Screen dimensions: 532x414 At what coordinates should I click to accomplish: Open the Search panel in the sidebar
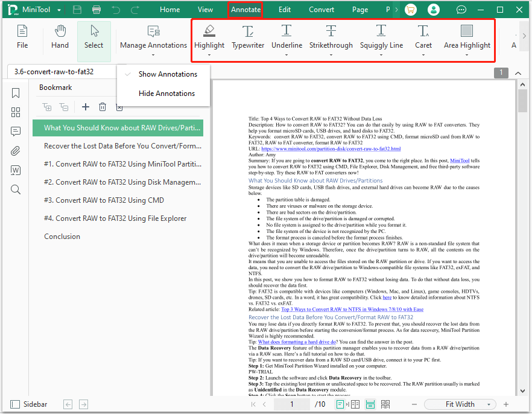click(x=15, y=188)
